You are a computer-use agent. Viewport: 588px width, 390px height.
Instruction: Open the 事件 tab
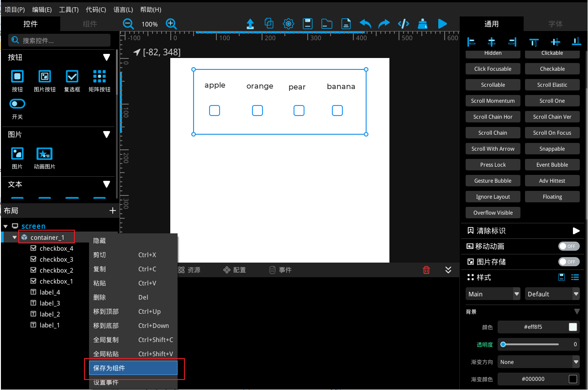pos(281,270)
